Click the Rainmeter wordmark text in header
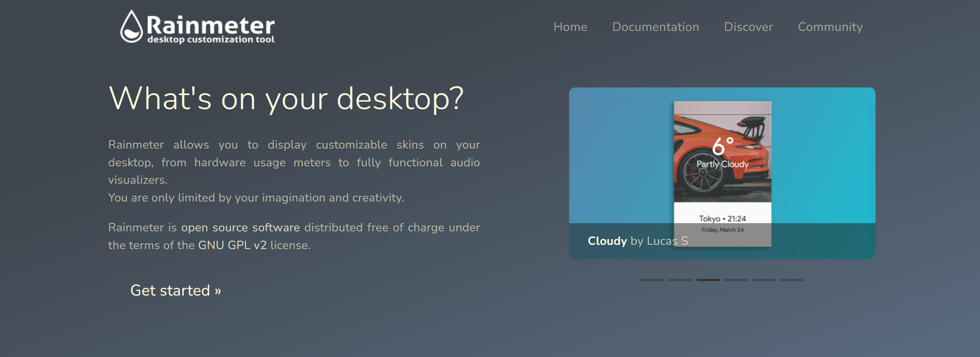 (x=211, y=26)
